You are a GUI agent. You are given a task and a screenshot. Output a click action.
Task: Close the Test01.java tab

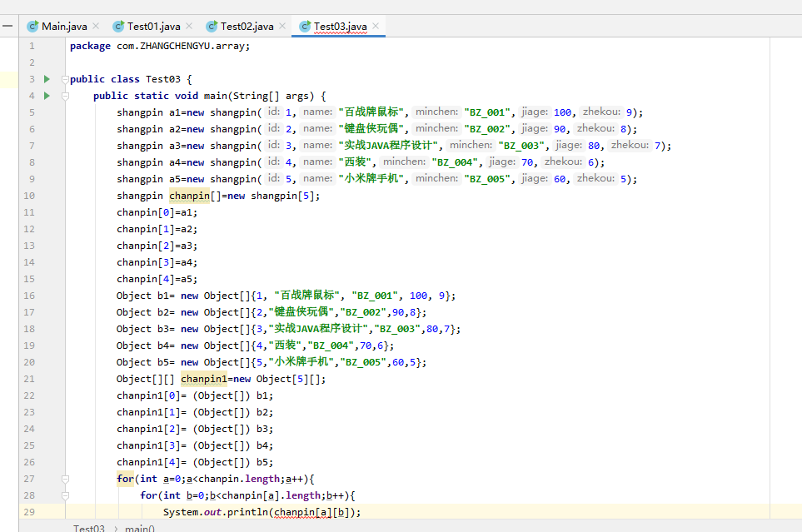click(x=189, y=26)
